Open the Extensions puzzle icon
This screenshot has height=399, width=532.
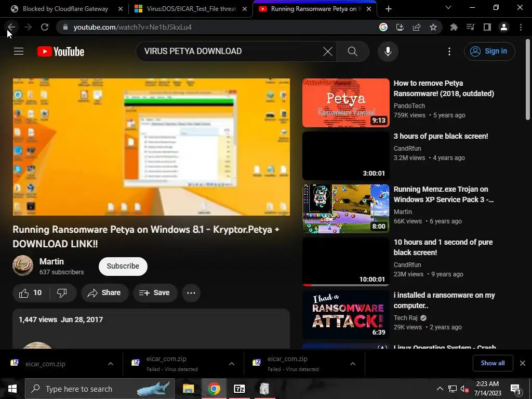pos(454,27)
